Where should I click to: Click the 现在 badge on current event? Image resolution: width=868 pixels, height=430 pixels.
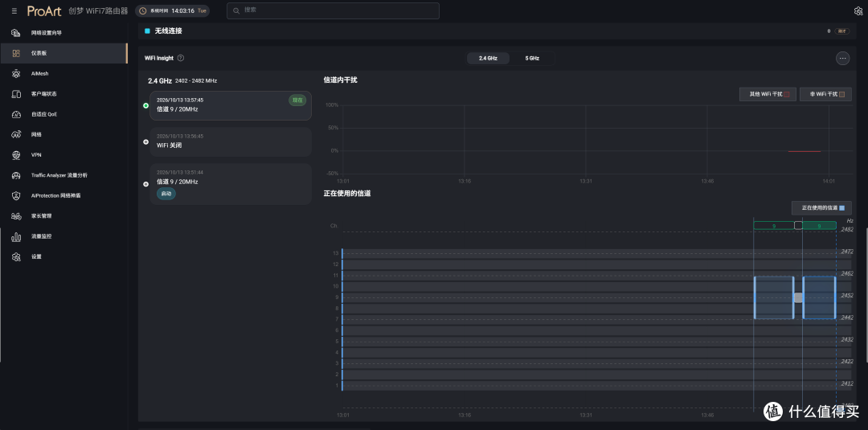point(298,100)
